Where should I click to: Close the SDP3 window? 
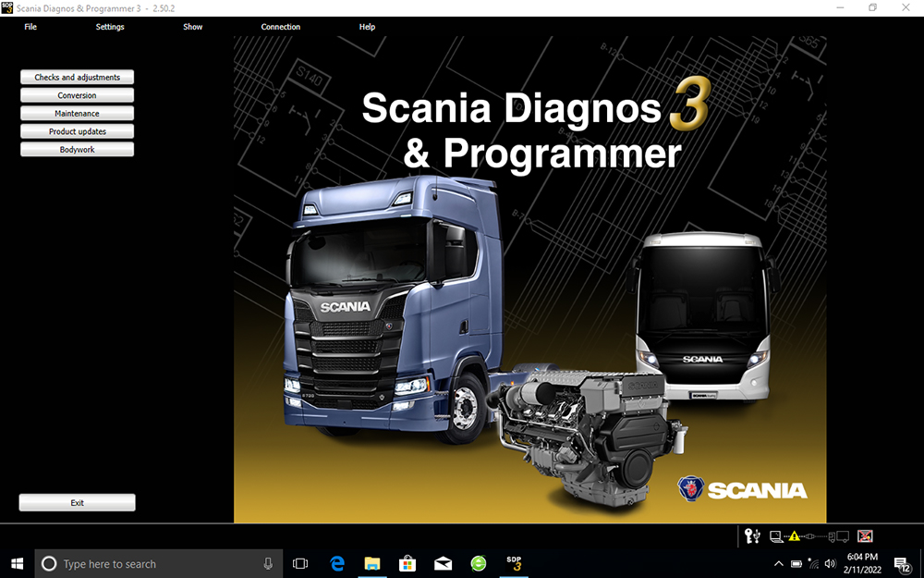tap(906, 7)
